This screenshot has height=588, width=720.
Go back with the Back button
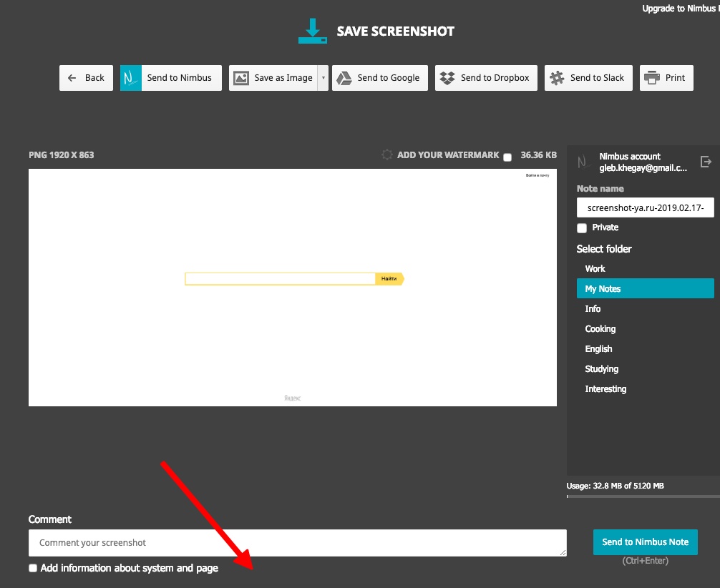86,78
